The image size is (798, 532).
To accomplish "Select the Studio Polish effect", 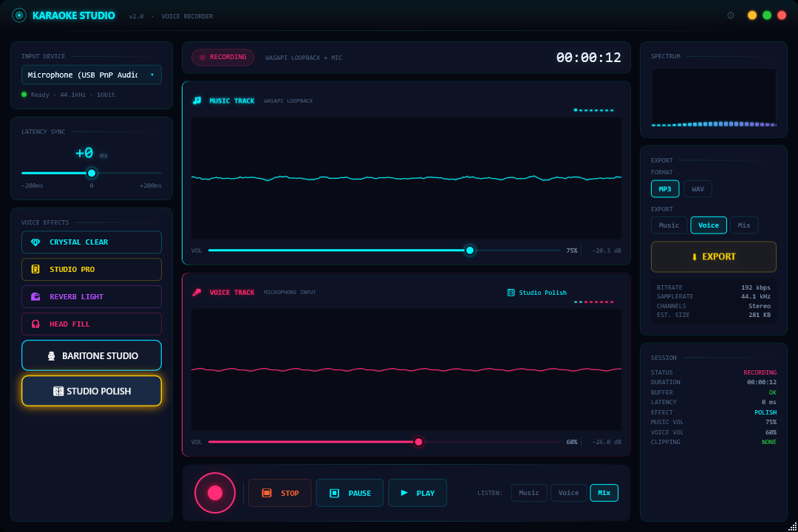I will coord(92,391).
